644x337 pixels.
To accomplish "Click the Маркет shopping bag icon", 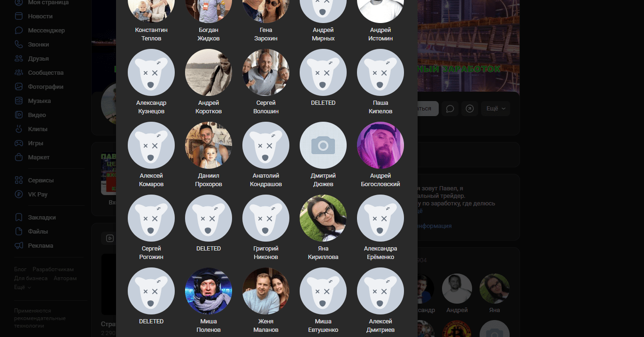I will (x=19, y=157).
